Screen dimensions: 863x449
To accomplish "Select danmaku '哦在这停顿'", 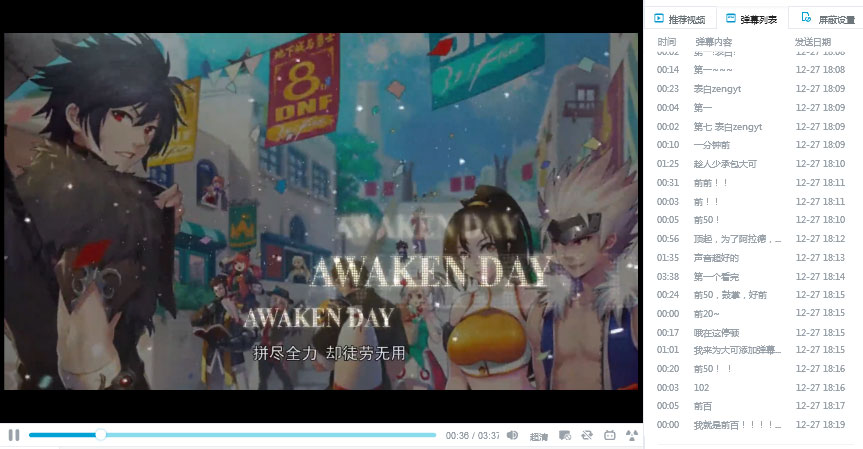I will (x=752, y=332).
